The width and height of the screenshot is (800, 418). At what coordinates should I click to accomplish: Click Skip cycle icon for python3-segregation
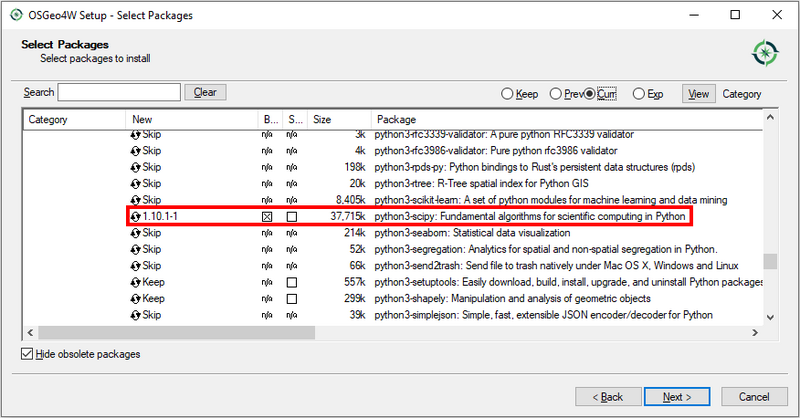pos(136,249)
